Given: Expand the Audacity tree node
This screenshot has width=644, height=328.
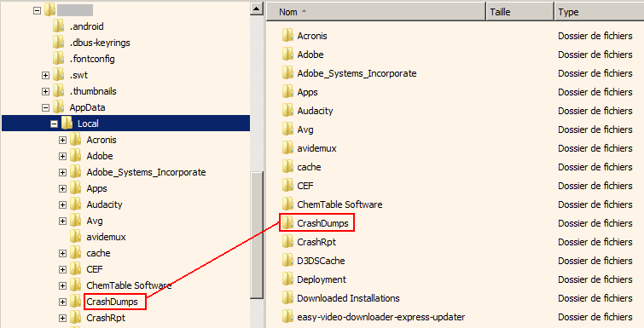Looking at the screenshot, I should click(62, 205).
